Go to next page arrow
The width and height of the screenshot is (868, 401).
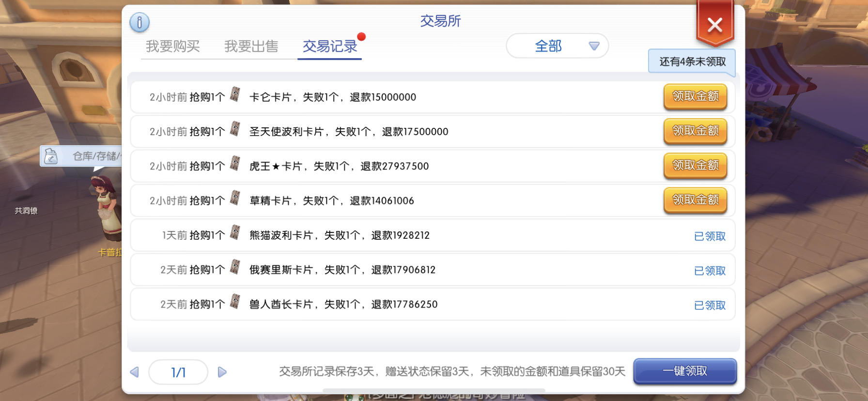[222, 372]
